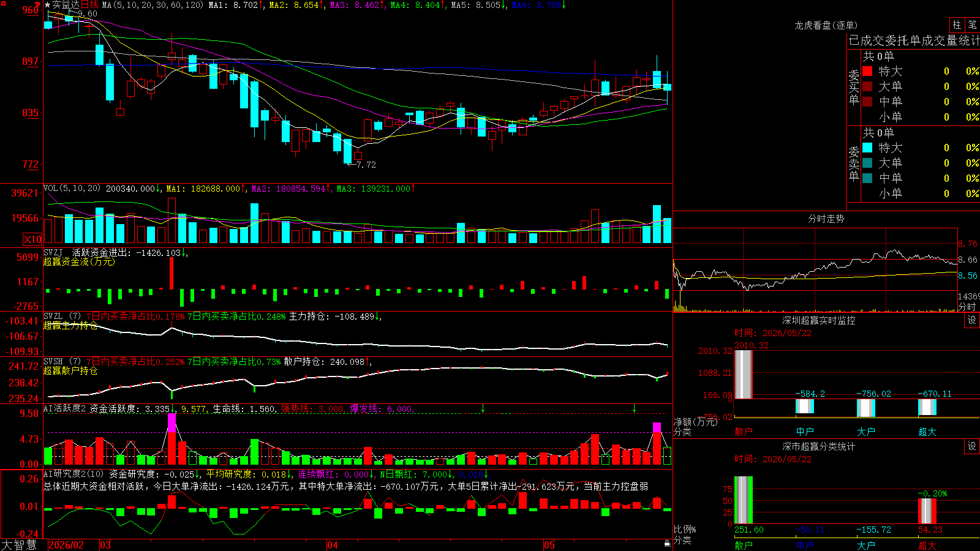980x551 pixels.
Task: Select the 03 month marker on time axis
Action: point(105,545)
